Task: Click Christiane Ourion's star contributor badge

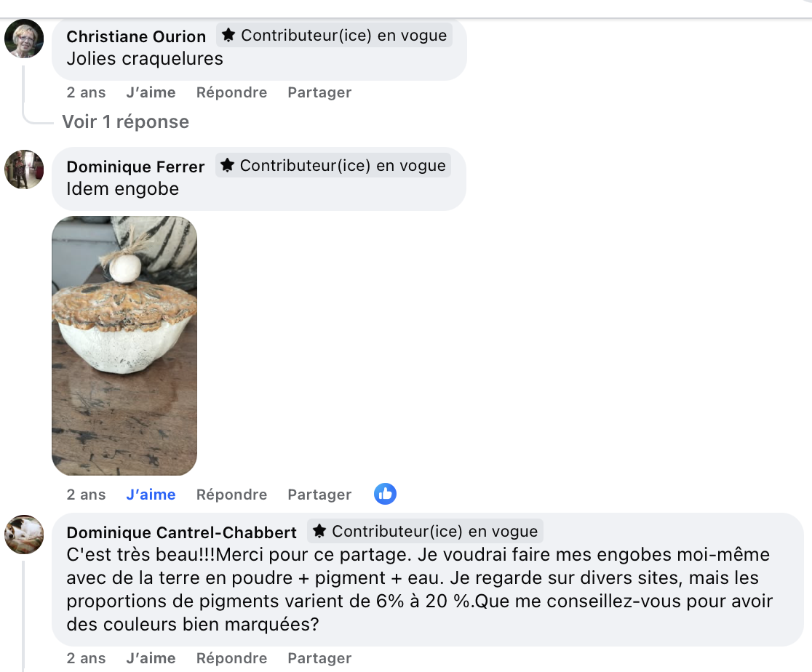Action: (334, 35)
